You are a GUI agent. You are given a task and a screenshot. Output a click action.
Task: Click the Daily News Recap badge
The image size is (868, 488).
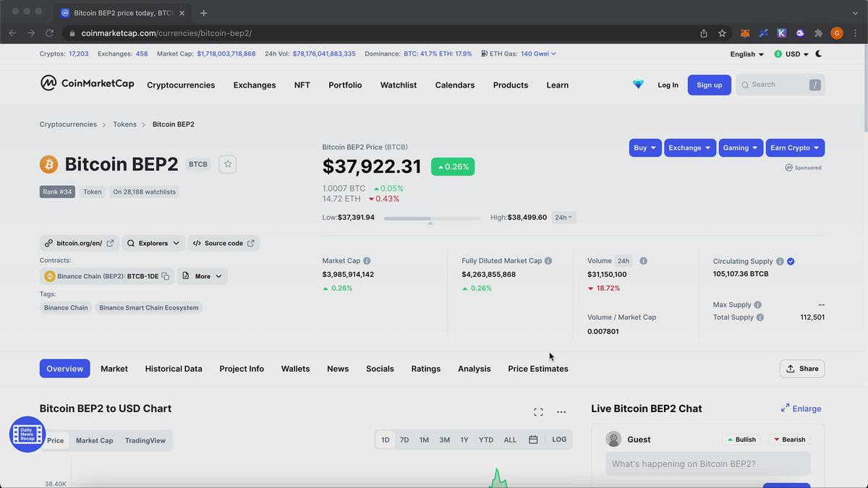[27, 435]
